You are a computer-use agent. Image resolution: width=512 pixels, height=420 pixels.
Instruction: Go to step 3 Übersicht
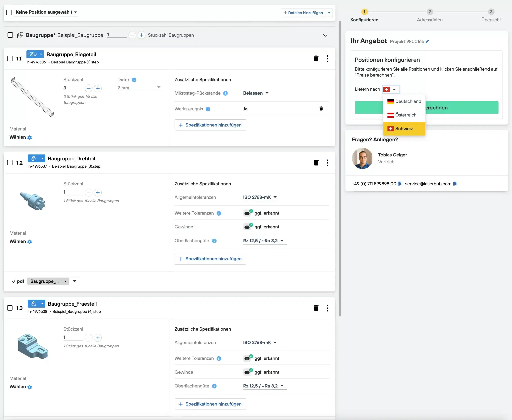tap(491, 15)
